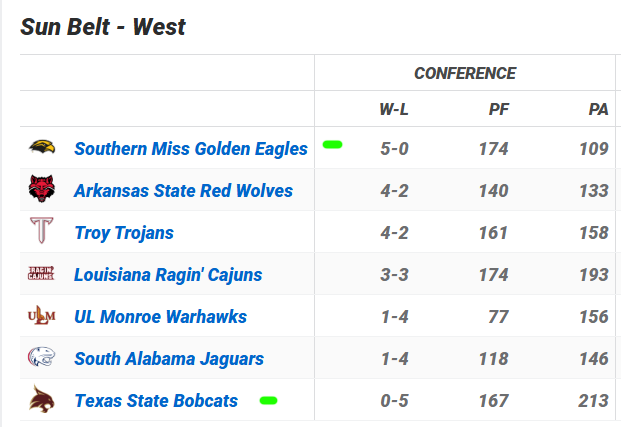Viewport: 621px width, 427px height.
Task: Open Arkansas State Red Wolves link
Action: 183,191
